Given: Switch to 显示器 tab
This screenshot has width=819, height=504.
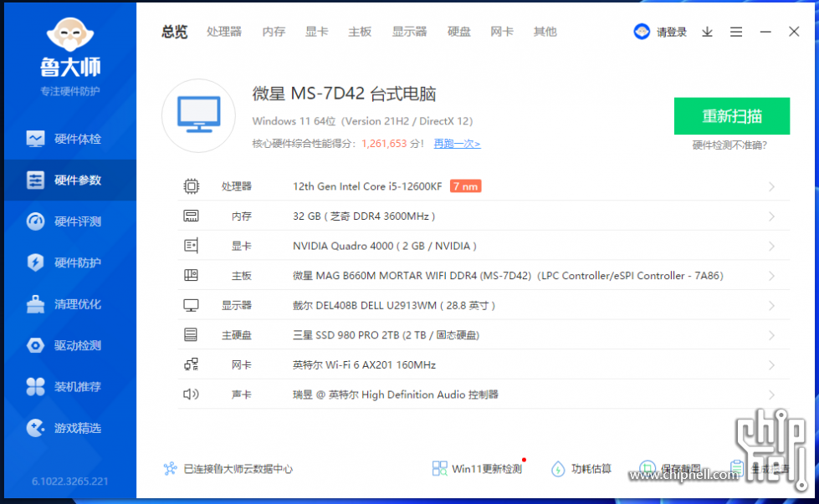Looking at the screenshot, I should click(410, 32).
